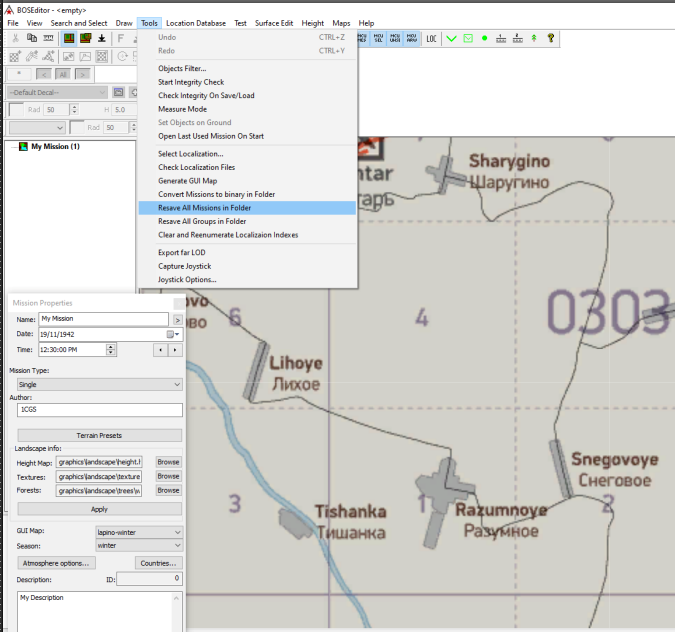Click the green dot toolbar icon
The height and width of the screenshot is (632, 675).
pos(484,39)
